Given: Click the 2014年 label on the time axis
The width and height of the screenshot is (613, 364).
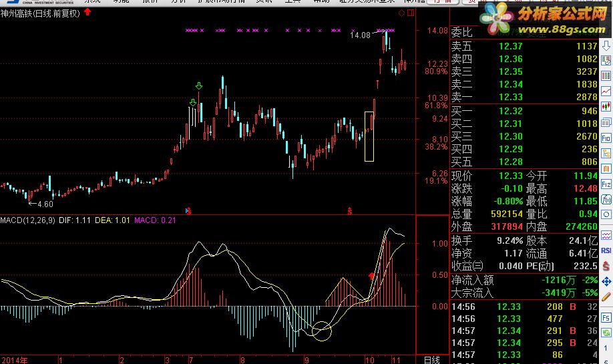Looking at the screenshot, I should click(x=15, y=360).
